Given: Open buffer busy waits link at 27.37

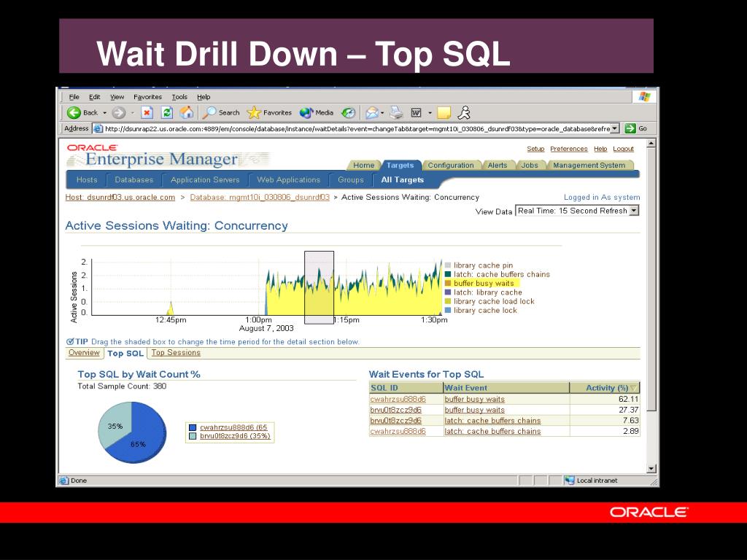Looking at the screenshot, I should pyautogui.click(x=474, y=410).
